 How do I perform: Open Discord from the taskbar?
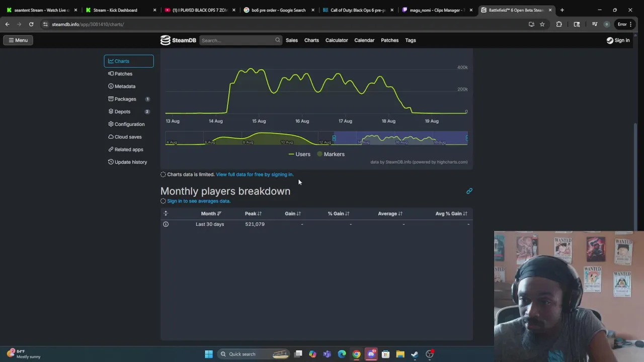click(371, 354)
